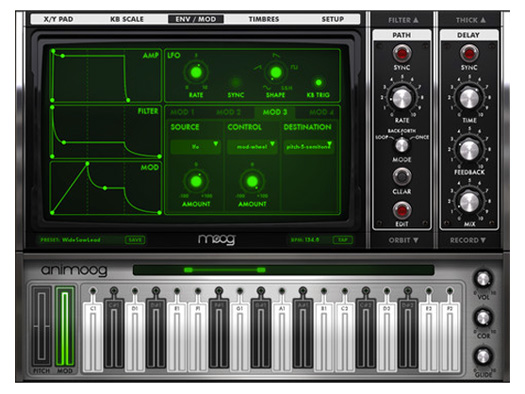
Task: Toggle the PATH EDIT red button
Action: 402,211
